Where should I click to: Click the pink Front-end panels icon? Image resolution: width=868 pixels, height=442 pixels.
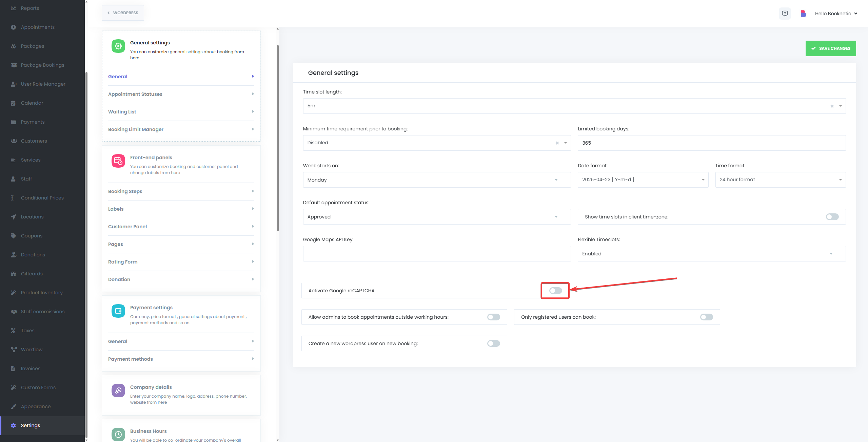click(118, 161)
